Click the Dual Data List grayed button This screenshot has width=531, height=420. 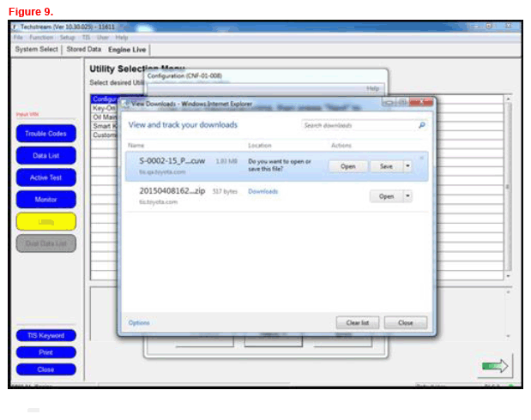click(46, 243)
